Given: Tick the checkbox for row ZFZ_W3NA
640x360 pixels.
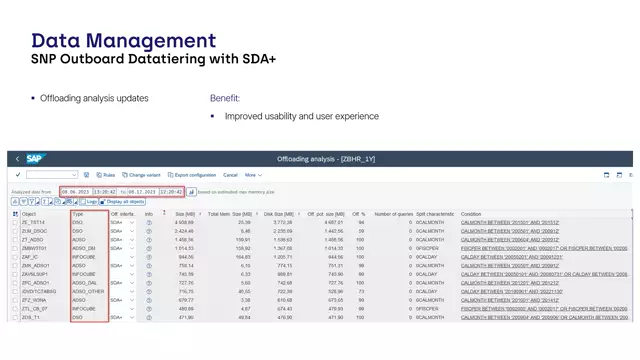Looking at the screenshot, I should (15, 300).
